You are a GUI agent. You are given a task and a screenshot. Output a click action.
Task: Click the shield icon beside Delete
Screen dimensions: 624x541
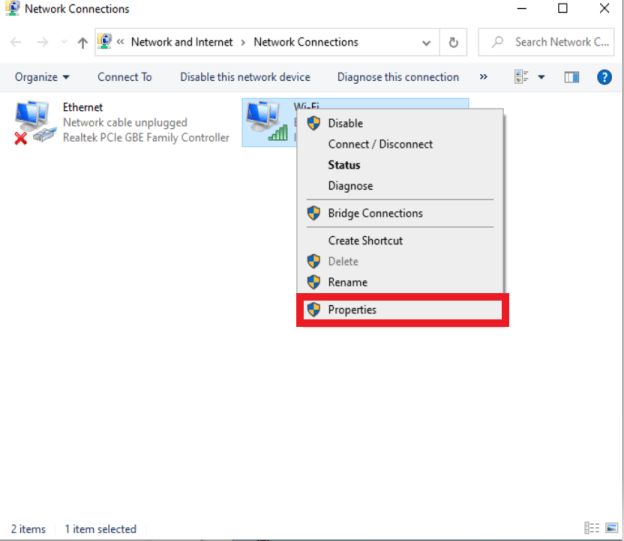point(314,261)
